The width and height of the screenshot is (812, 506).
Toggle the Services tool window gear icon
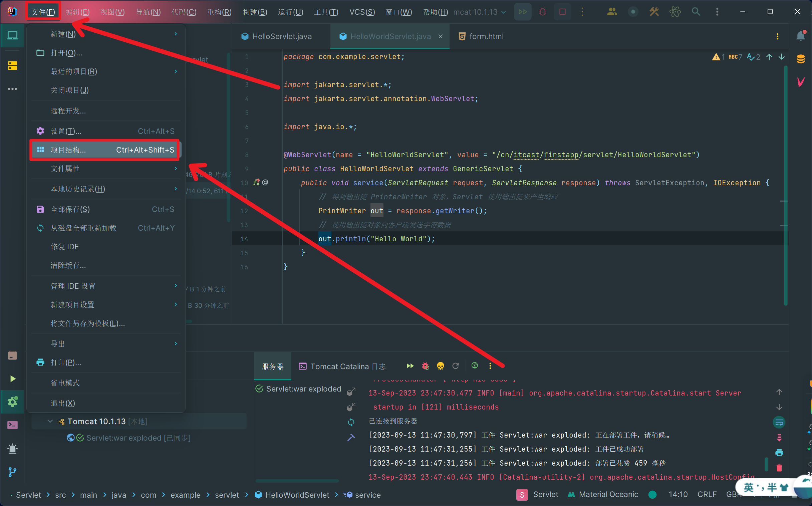click(12, 402)
